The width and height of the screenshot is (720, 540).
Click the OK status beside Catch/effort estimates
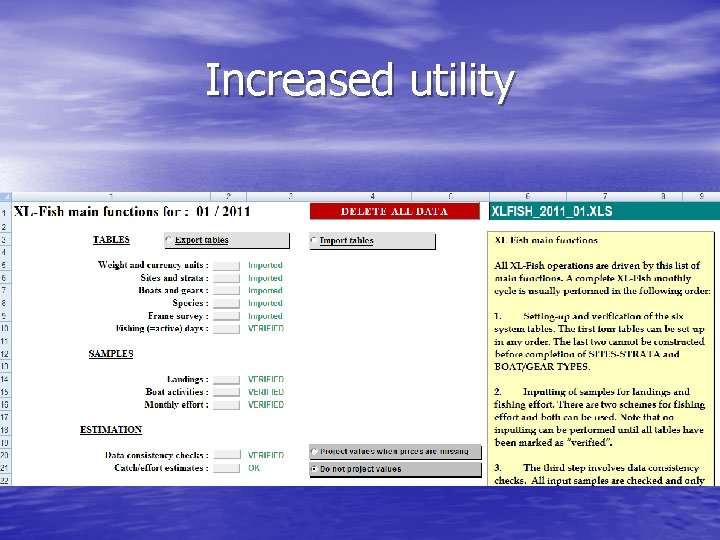pyautogui.click(x=254, y=468)
